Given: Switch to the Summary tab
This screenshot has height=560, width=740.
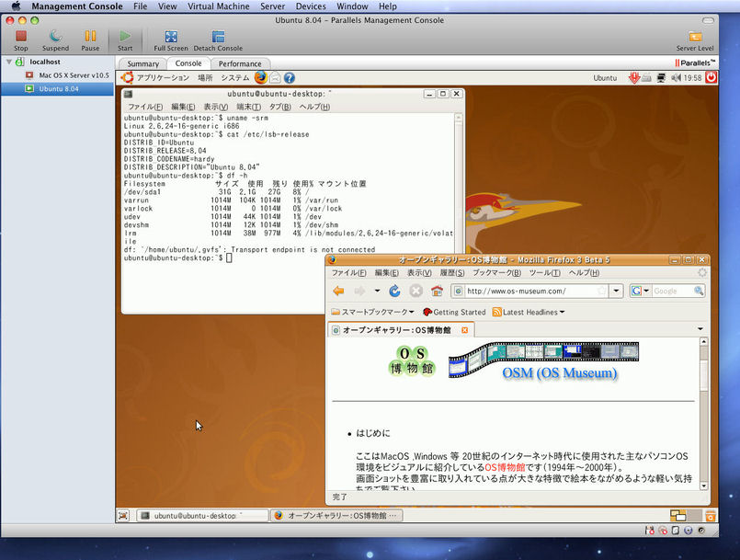Looking at the screenshot, I should pyautogui.click(x=142, y=63).
